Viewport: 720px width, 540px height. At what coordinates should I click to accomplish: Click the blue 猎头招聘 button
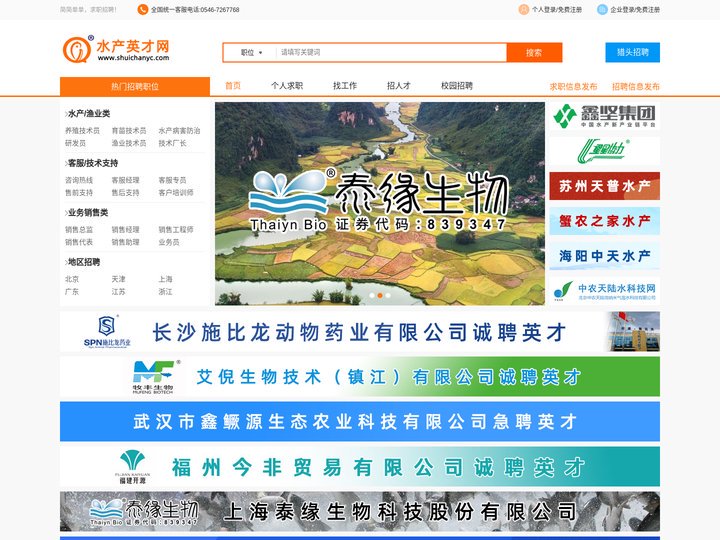(633, 52)
